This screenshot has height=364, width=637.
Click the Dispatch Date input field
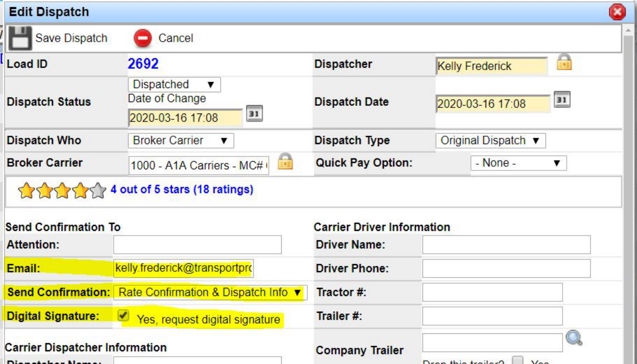(x=493, y=104)
